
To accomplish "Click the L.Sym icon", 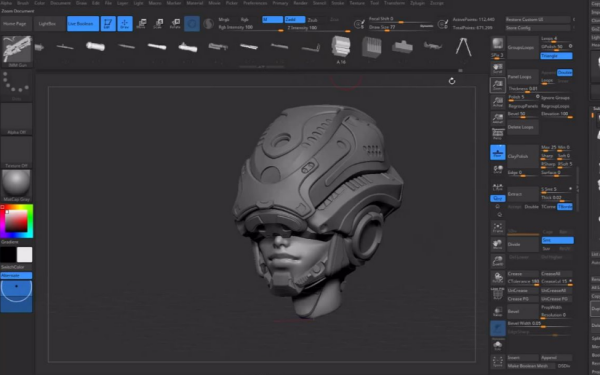I will (x=497, y=186).
